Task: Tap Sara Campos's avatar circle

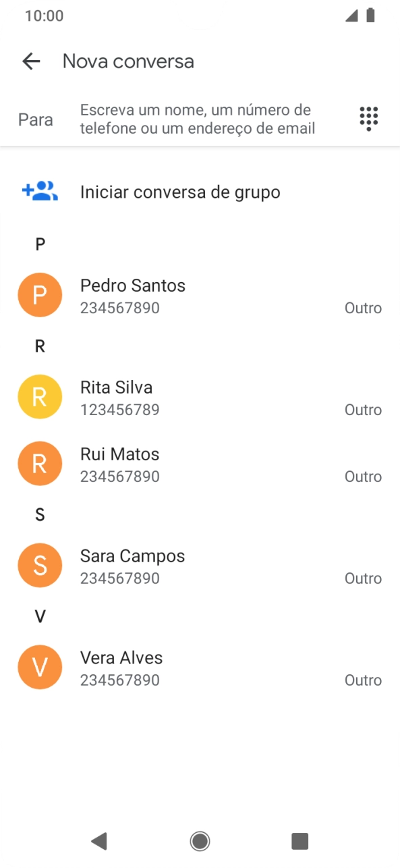Action: tap(40, 565)
